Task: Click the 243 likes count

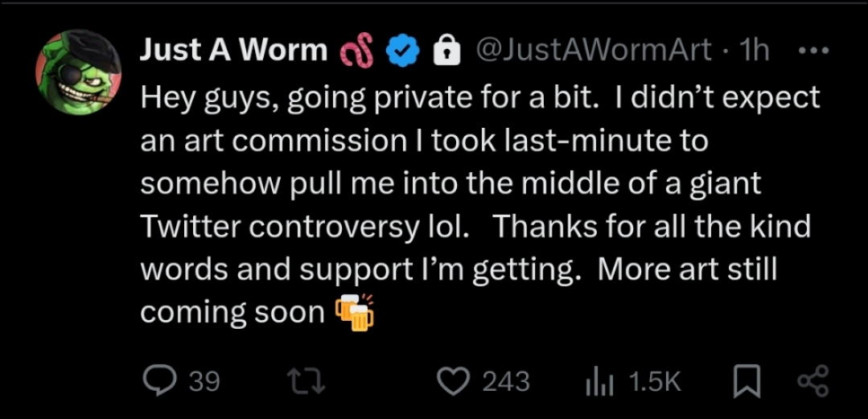Action: click(505, 380)
